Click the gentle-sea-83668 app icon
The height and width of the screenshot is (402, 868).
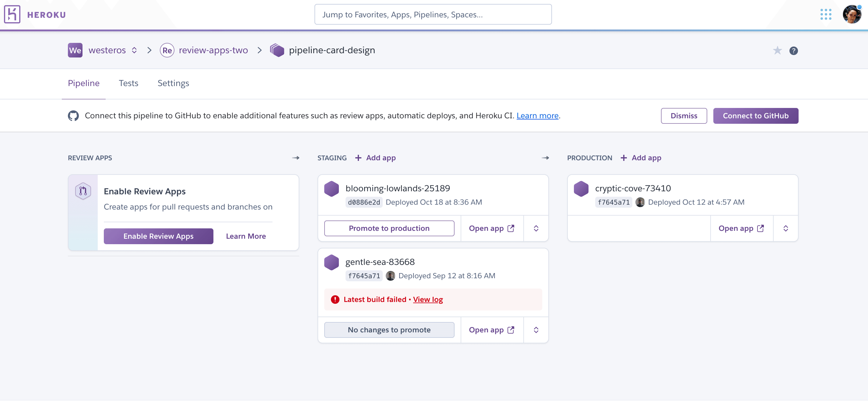(332, 262)
